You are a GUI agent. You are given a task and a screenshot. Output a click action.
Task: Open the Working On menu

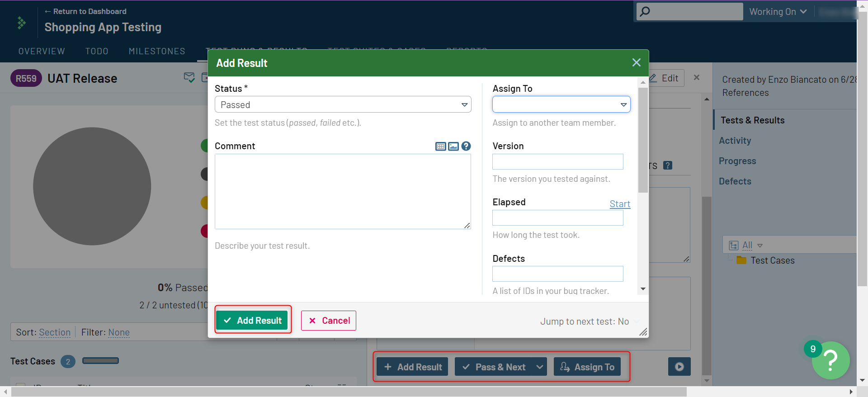click(x=778, y=12)
